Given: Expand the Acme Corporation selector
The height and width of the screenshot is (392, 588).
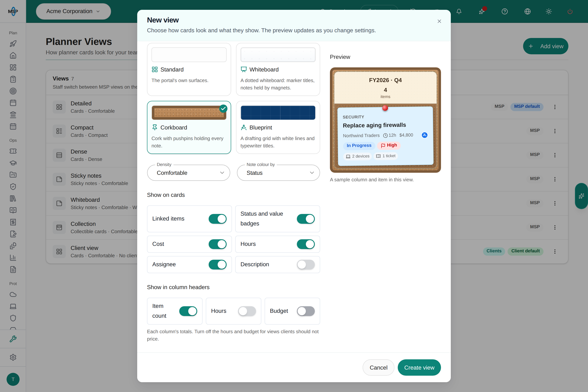Looking at the screenshot, I should point(73,11).
